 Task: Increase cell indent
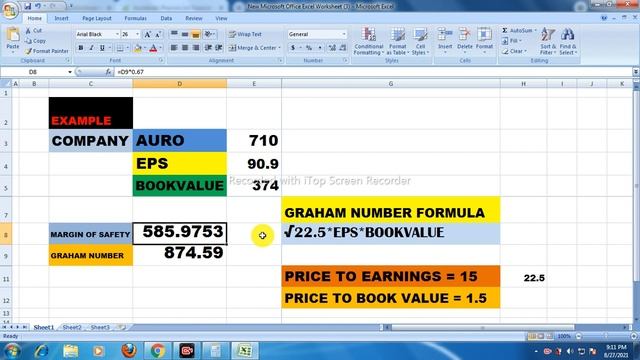pos(219,48)
